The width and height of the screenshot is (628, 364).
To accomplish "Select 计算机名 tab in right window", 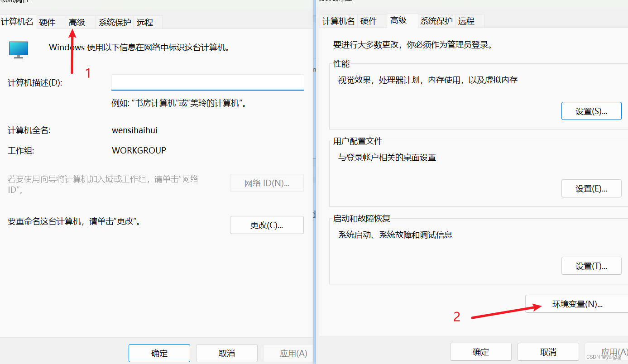I will 339,21.
